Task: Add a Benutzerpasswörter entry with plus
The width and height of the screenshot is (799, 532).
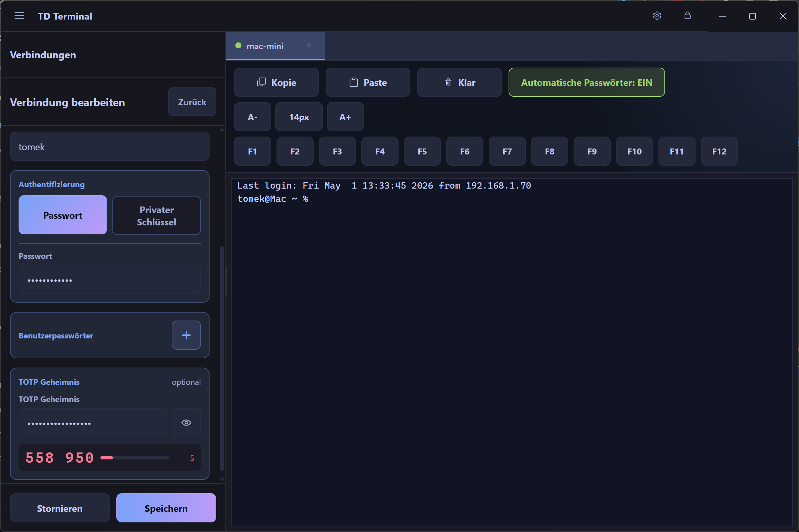Action: click(186, 335)
